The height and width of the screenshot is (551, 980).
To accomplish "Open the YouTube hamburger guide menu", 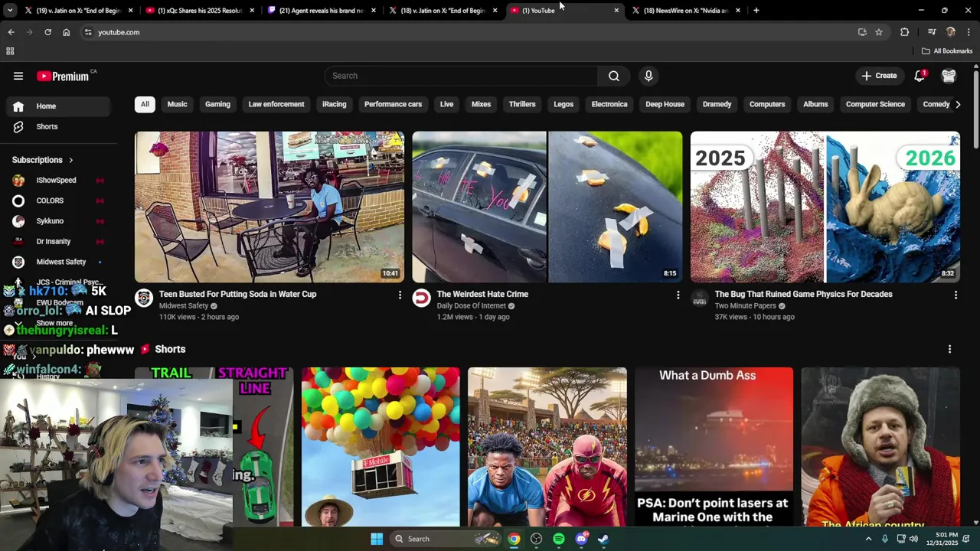I will point(18,76).
